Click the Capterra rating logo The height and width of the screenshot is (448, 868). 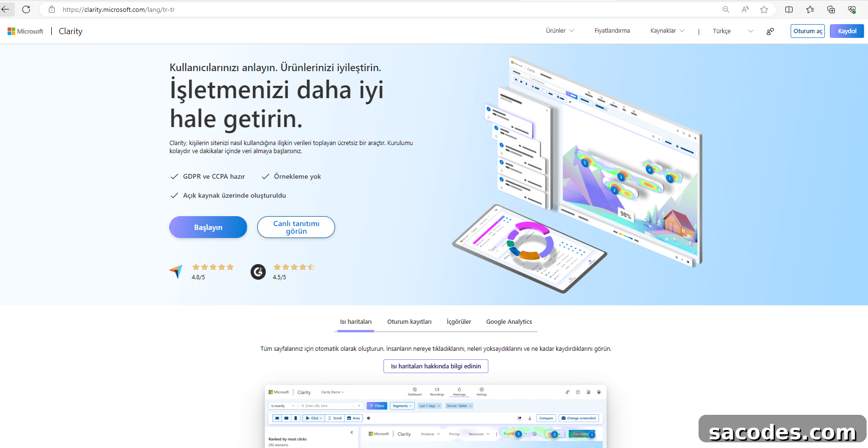click(x=176, y=272)
